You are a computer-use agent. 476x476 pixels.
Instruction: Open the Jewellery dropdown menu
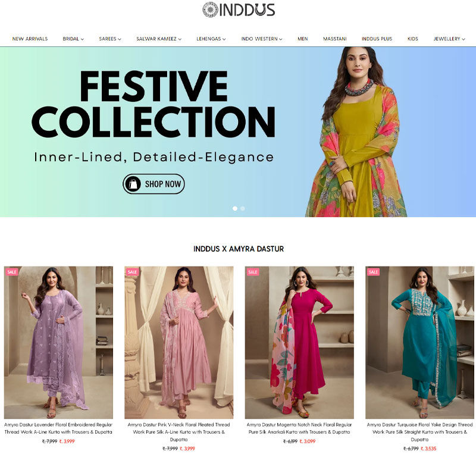449,39
